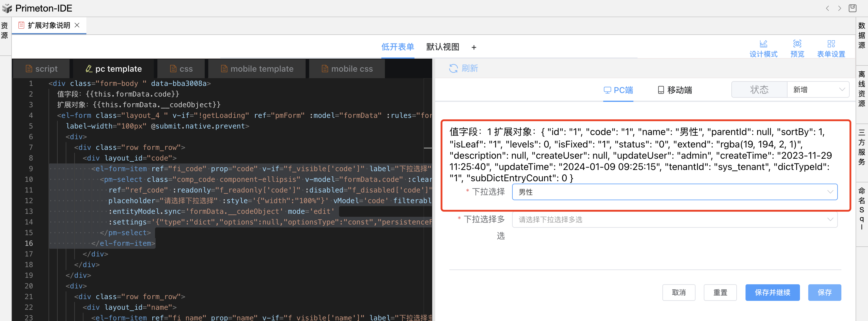868x321 pixels.
Task: Switch preview to PC端
Action: (x=618, y=90)
